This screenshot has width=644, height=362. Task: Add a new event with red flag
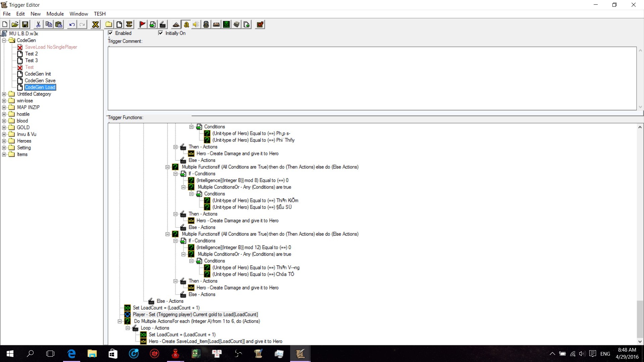[142, 24]
